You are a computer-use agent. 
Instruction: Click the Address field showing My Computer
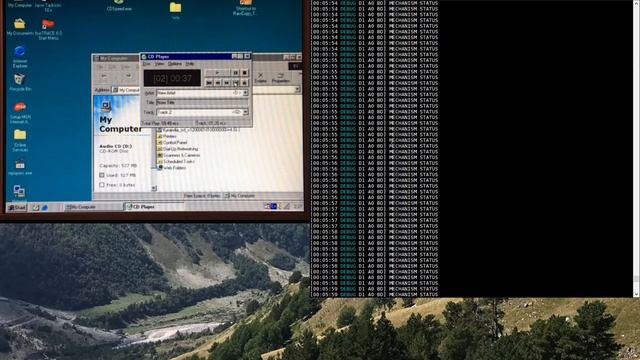coord(127,90)
